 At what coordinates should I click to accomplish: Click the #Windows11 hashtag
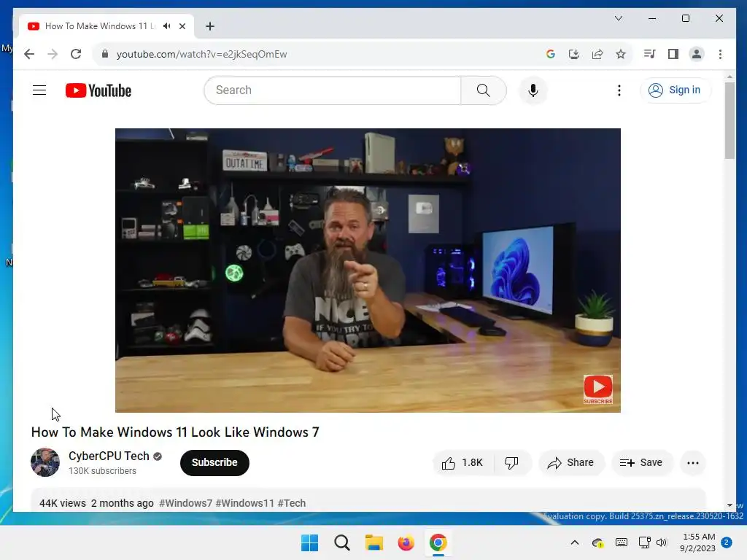coord(245,503)
